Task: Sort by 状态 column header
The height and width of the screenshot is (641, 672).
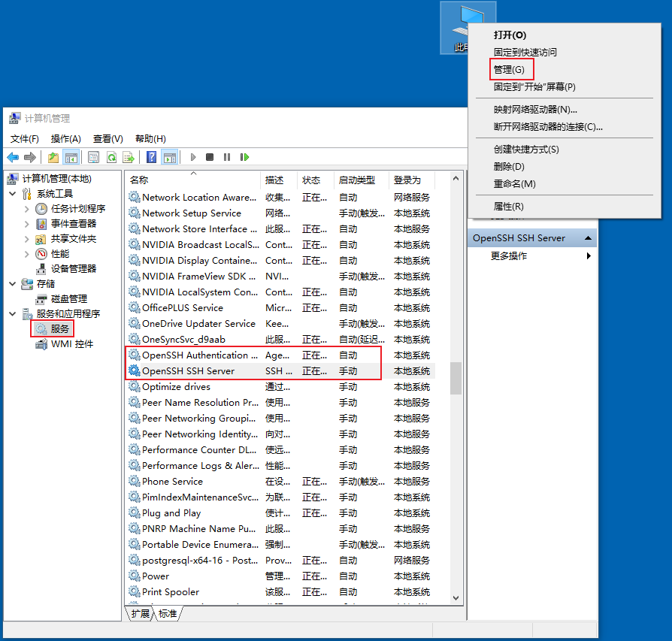Action: (316, 180)
